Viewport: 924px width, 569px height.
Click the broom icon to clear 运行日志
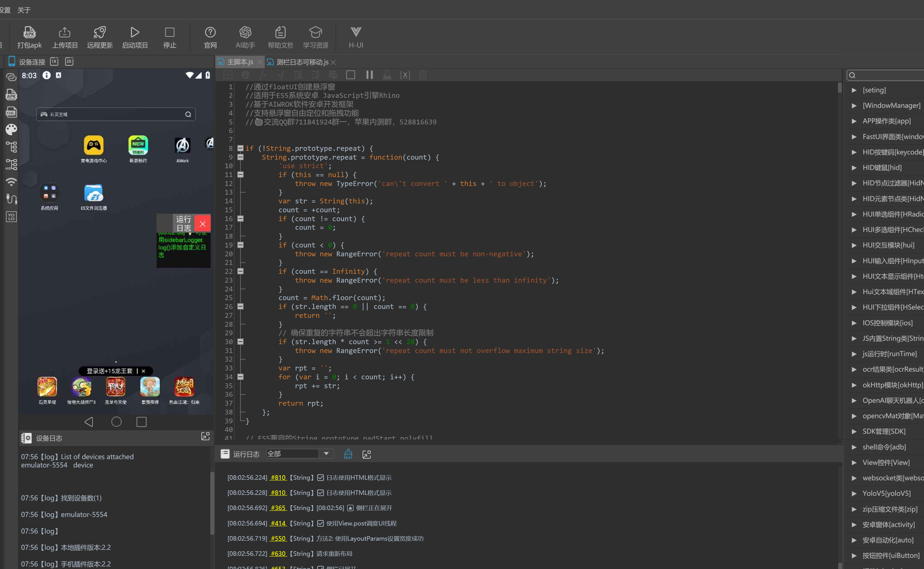tap(348, 454)
